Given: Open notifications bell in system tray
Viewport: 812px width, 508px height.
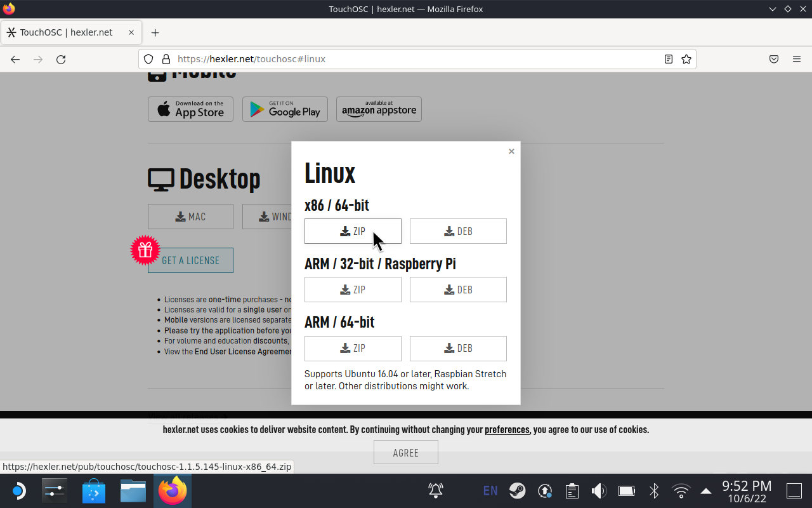Looking at the screenshot, I should (x=436, y=490).
